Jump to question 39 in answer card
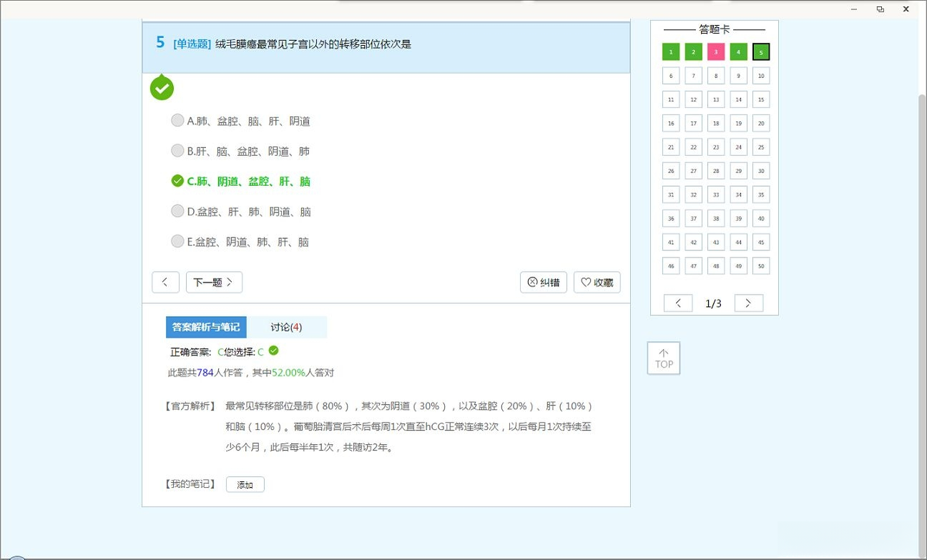Image resolution: width=927 pixels, height=560 pixels. tap(739, 218)
